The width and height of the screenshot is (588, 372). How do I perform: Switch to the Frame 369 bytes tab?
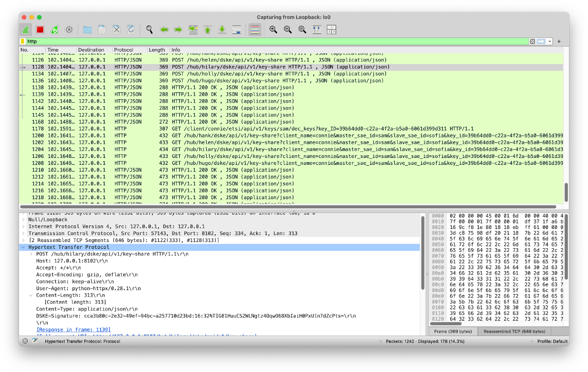tap(453, 331)
